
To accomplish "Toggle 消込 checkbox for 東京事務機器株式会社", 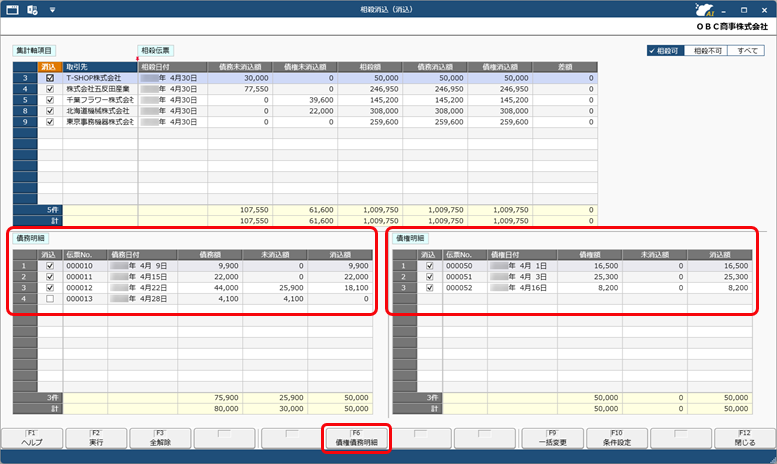I will 50,121.
